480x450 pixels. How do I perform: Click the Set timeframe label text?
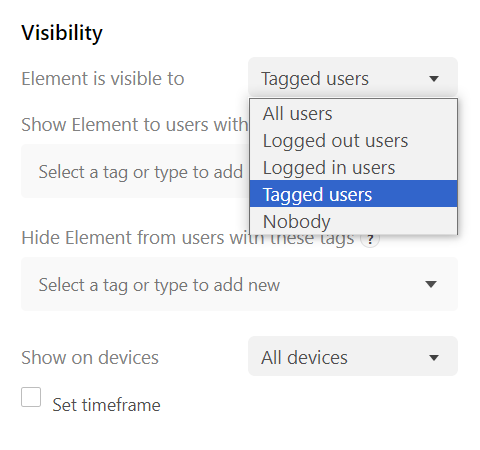click(x=106, y=405)
